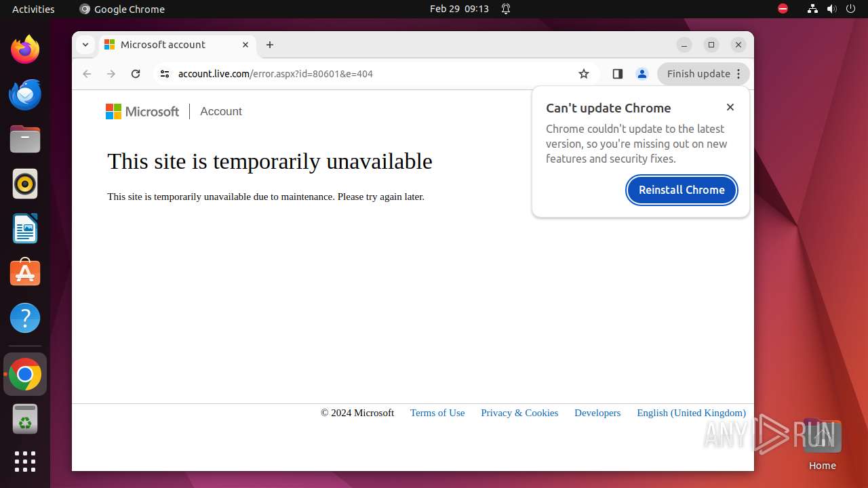Launch Thunderbird Mail from the dock

(x=25, y=94)
